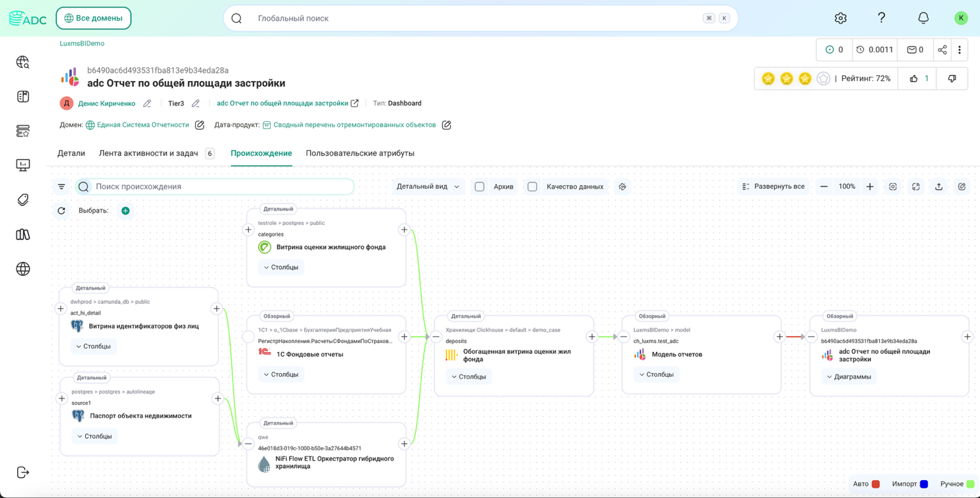Image resolution: width=980 pixels, height=498 pixels.
Task: Click the Поиск происхождения search field
Action: click(215, 187)
